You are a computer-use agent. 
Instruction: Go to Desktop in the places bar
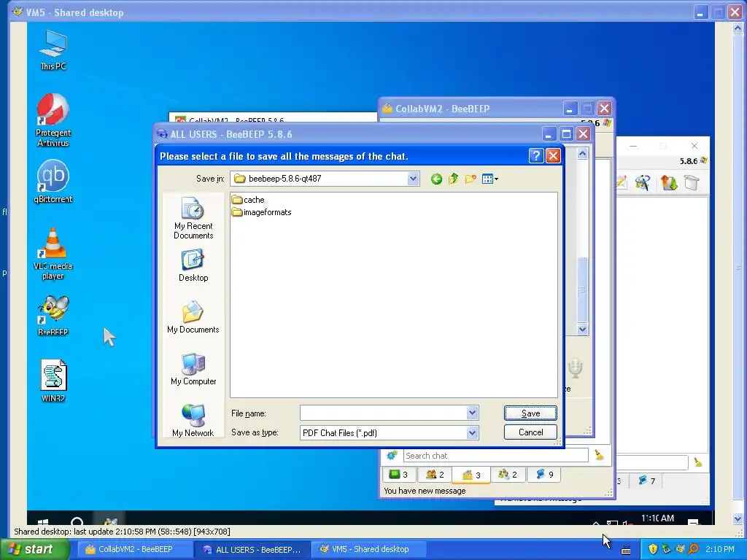[193, 265]
